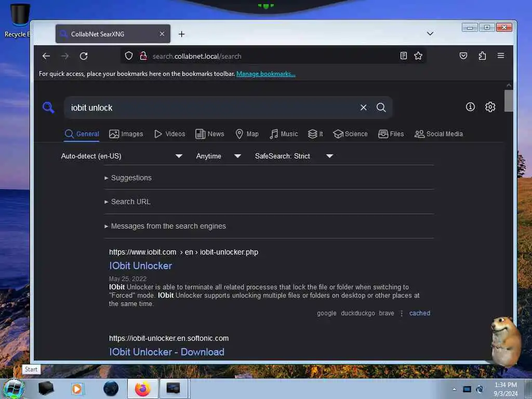Viewport: 532px width, 399px height.
Task: Click the brave engine label
Action: 387,313
